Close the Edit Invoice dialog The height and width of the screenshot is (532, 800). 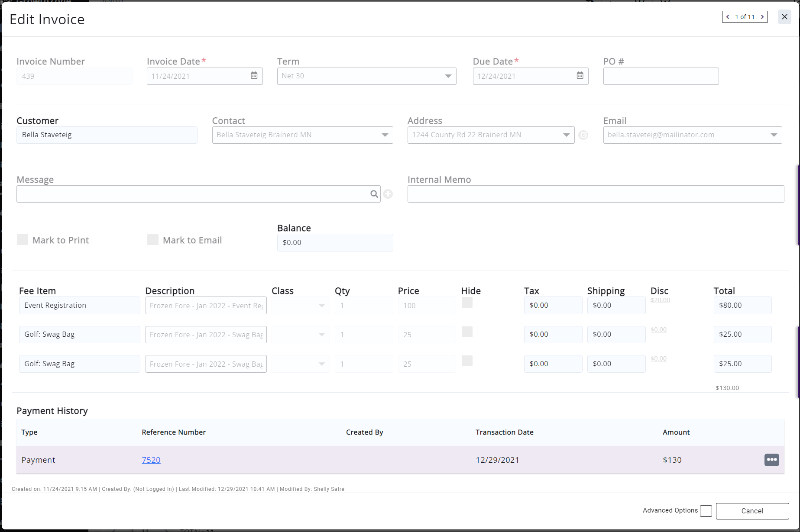[784, 17]
